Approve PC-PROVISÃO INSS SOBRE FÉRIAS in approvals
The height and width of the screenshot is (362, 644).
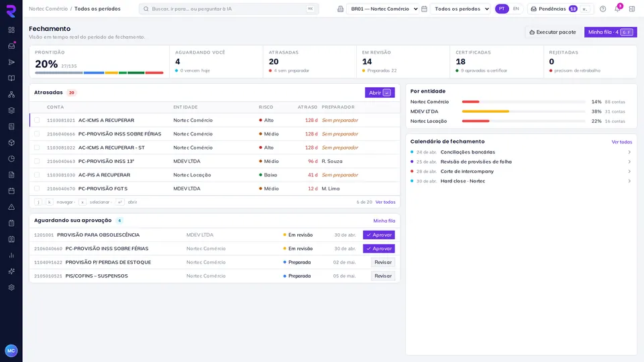(378, 248)
